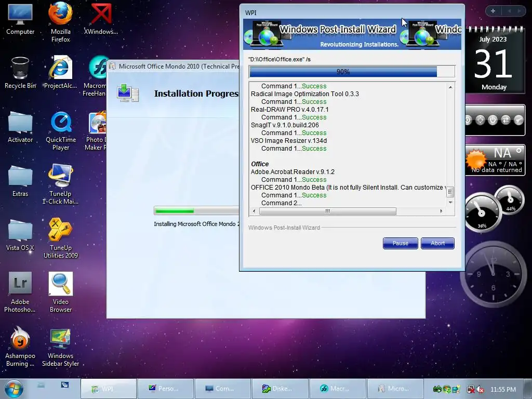Click the taskbar clock showing 11:55 PM
This screenshot has height=399, width=532.
tap(503, 390)
